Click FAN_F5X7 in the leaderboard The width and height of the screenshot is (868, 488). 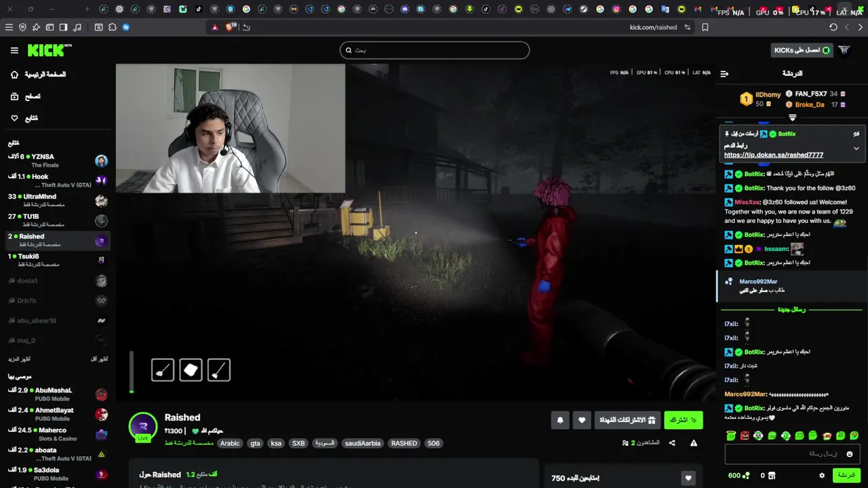(811, 94)
